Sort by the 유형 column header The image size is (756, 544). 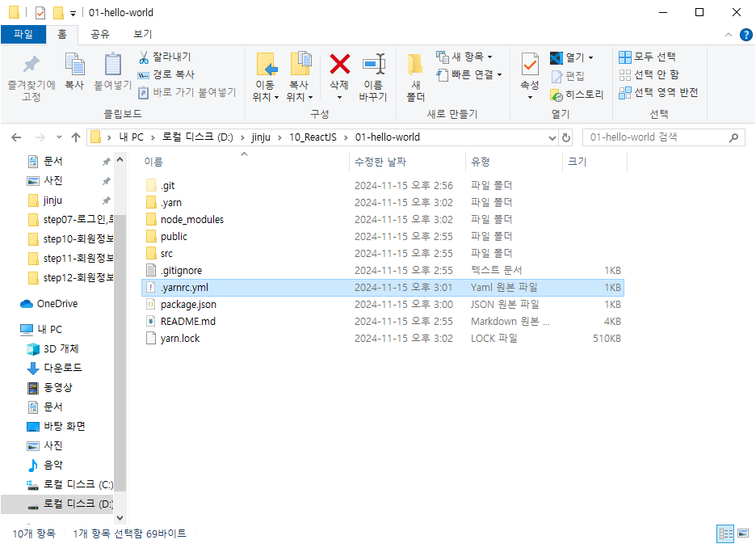pos(514,162)
